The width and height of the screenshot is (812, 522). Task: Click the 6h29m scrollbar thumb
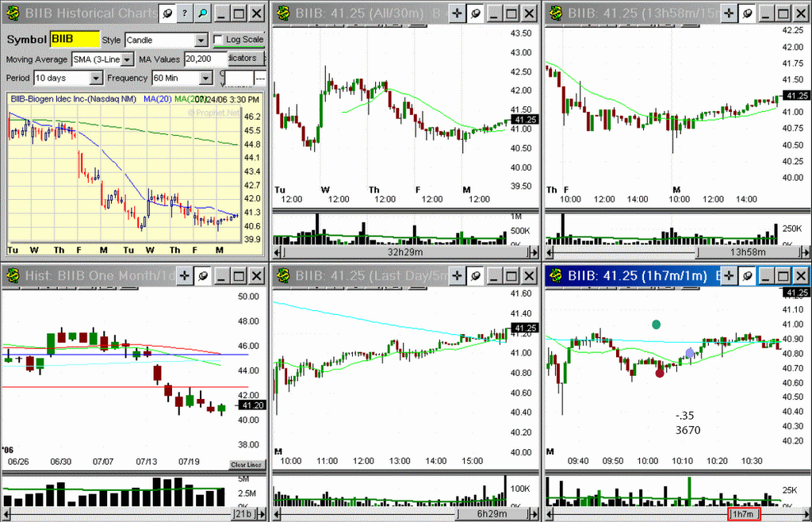click(x=492, y=514)
